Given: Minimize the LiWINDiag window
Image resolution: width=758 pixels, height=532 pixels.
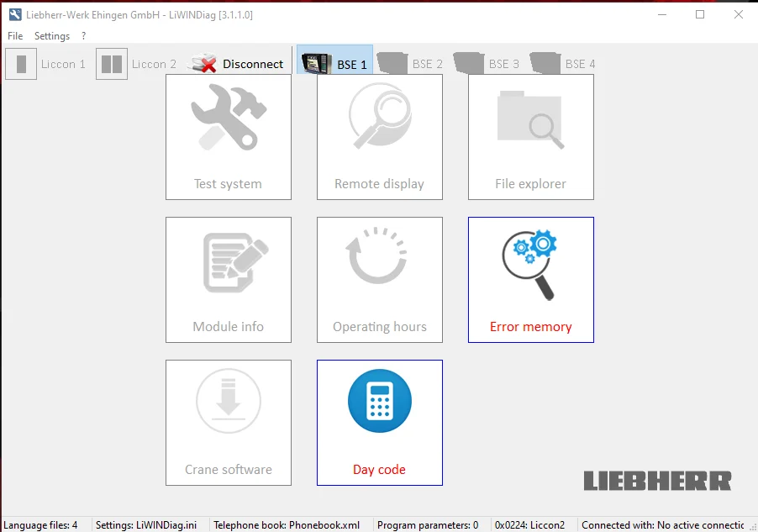Looking at the screenshot, I should pos(662,14).
